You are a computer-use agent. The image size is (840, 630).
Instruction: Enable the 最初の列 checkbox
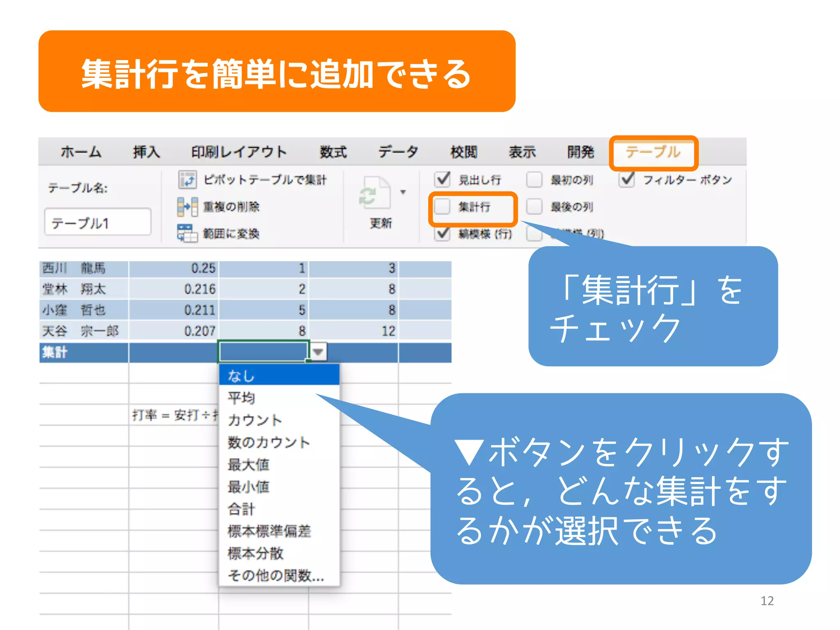[x=534, y=179]
